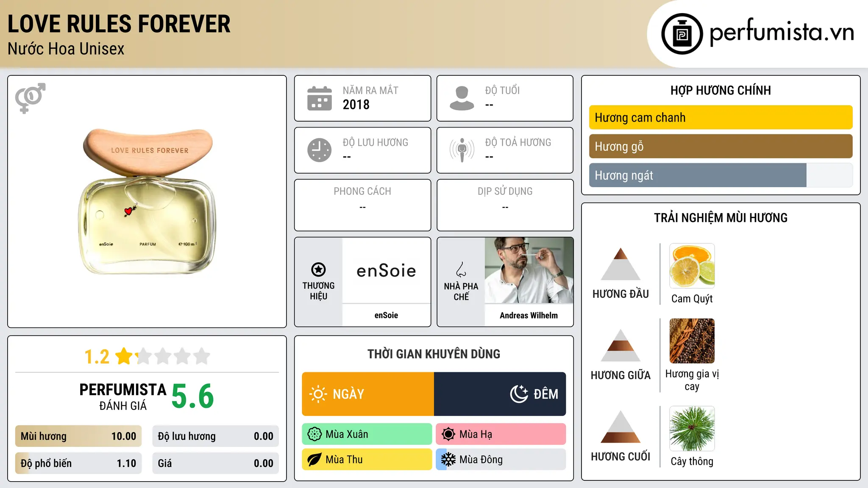
Task: Click the base-note pyramid icon for Hương cuối
Action: point(620,427)
